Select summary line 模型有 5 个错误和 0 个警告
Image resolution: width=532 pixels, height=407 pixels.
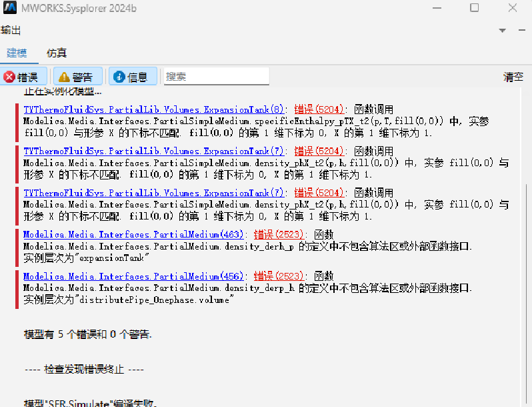tap(88, 334)
